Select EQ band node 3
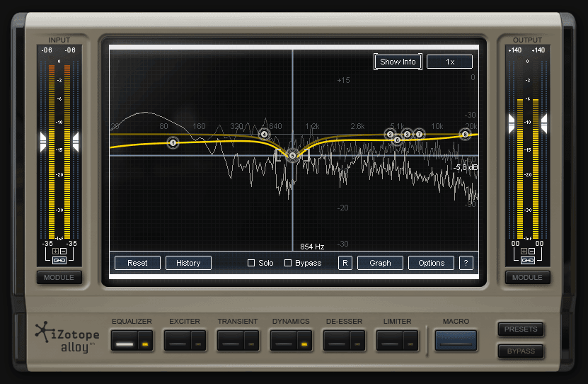The height and width of the screenshot is (384, 588). pos(407,134)
